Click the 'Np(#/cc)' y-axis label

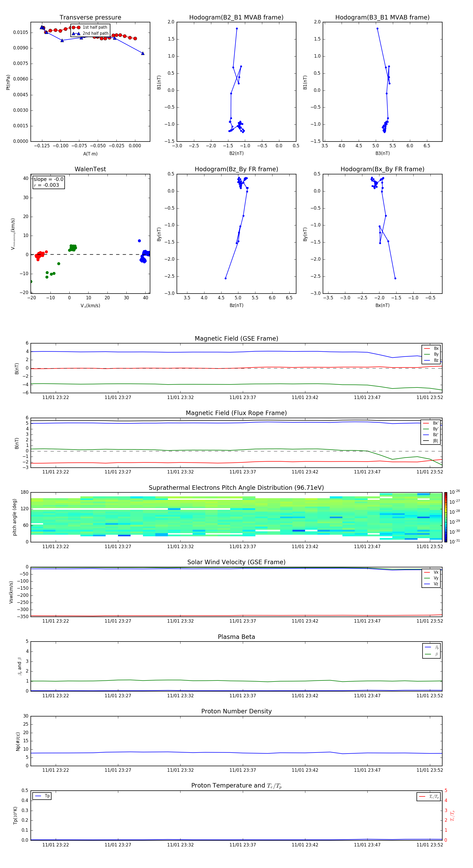coord(18,741)
